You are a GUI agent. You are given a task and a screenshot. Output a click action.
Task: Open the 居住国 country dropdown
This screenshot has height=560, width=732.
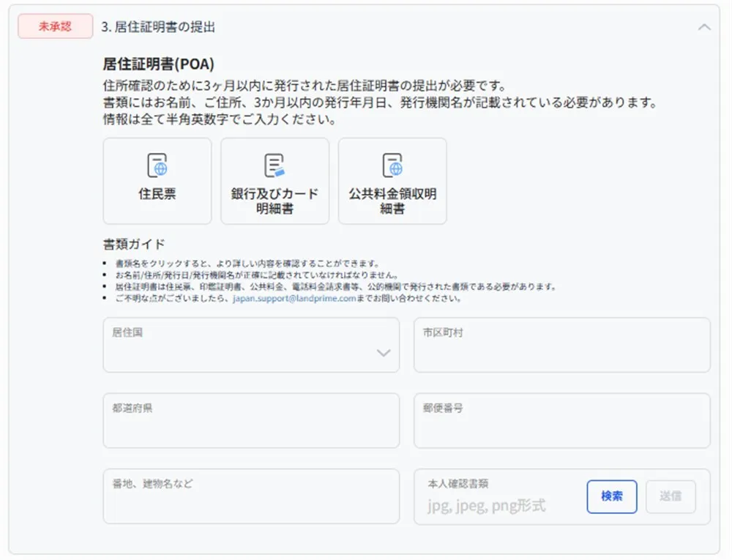pos(251,345)
